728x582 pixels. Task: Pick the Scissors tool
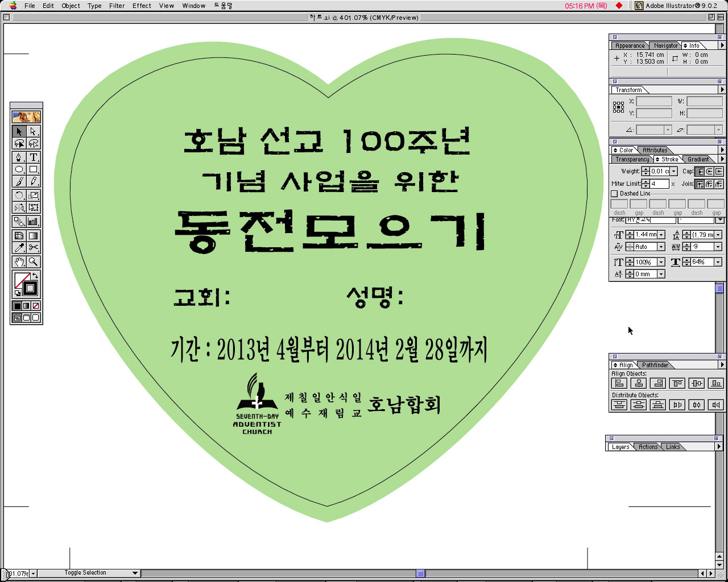tap(34, 248)
